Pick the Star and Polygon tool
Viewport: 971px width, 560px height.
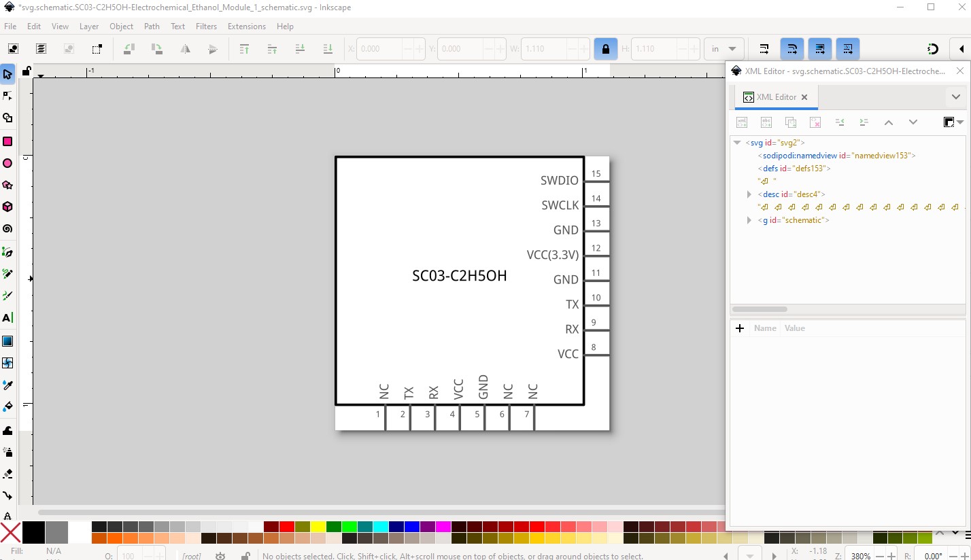click(x=7, y=185)
